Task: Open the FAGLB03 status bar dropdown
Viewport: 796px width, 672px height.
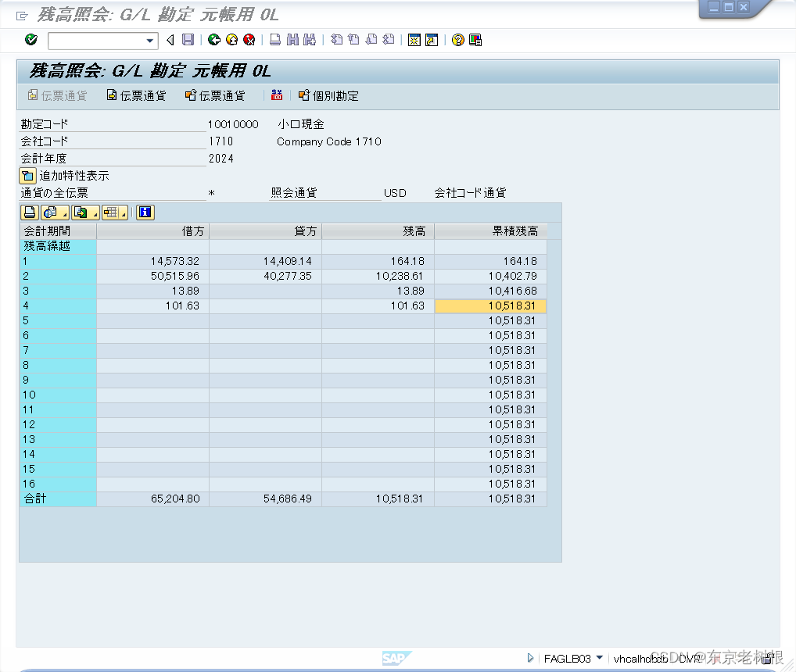Action: (600, 658)
